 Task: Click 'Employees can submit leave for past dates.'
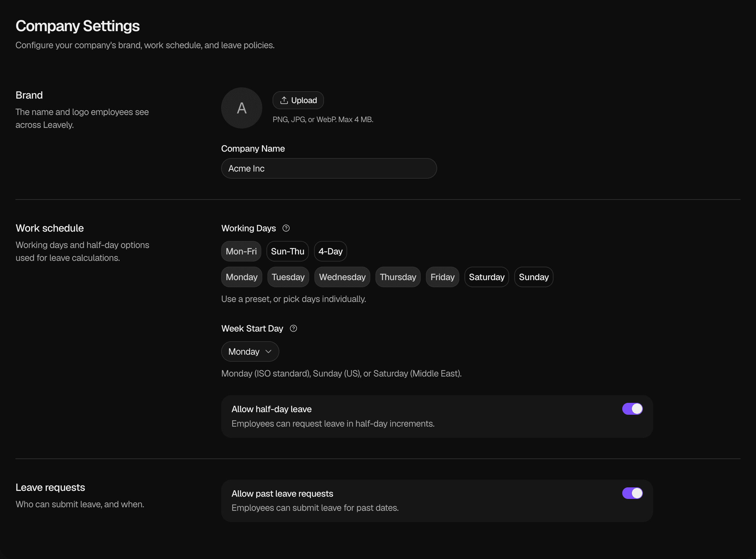tap(315, 508)
